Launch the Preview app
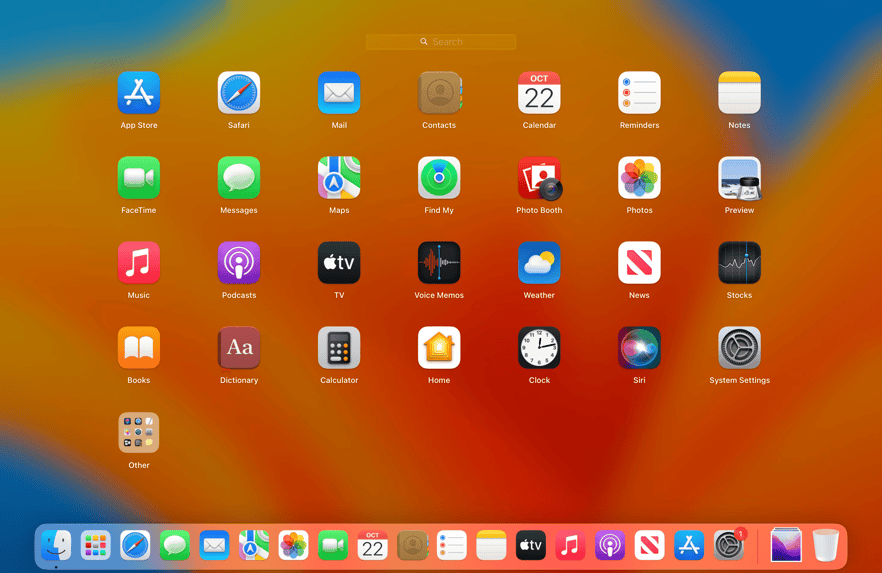Viewport: 882px width, 573px height. tap(740, 178)
